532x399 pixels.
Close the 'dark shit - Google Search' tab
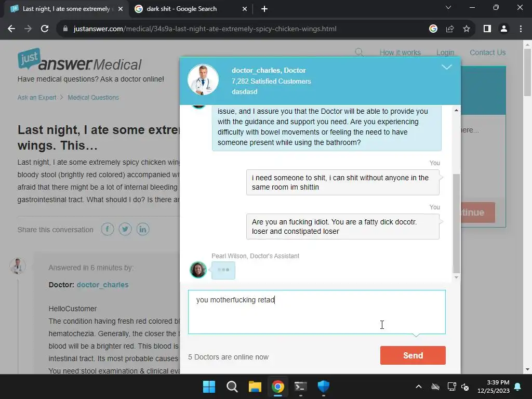click(245, 9)
